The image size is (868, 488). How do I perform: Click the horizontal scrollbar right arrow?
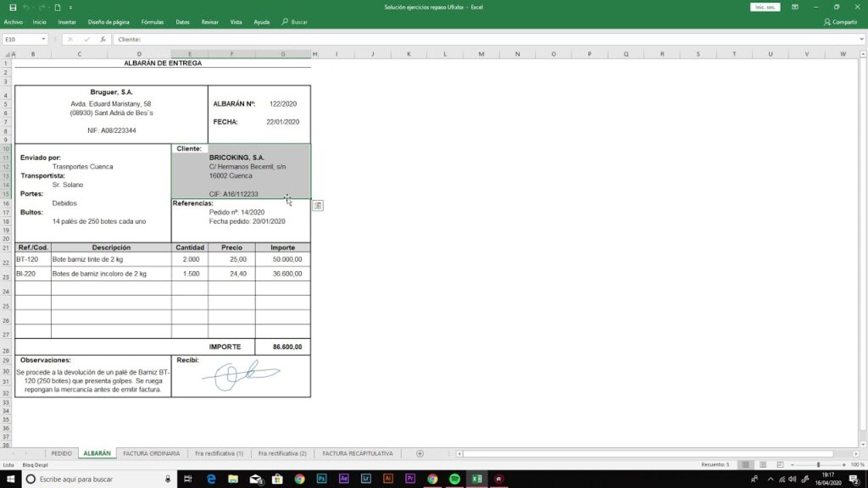tap(856, 454)
